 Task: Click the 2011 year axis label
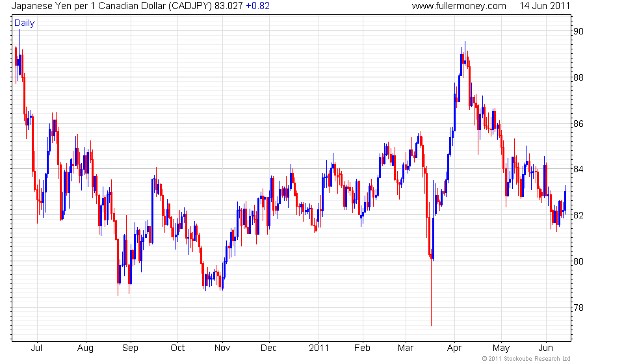[318, 348]
